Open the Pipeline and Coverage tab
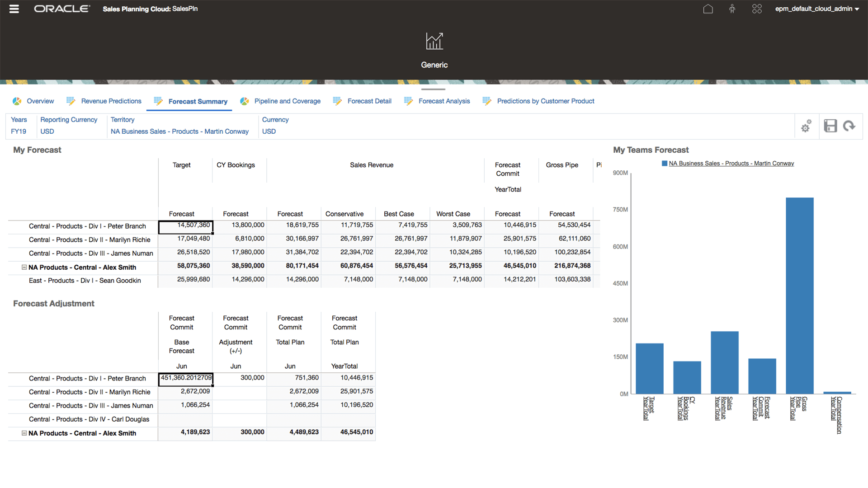 288,101
